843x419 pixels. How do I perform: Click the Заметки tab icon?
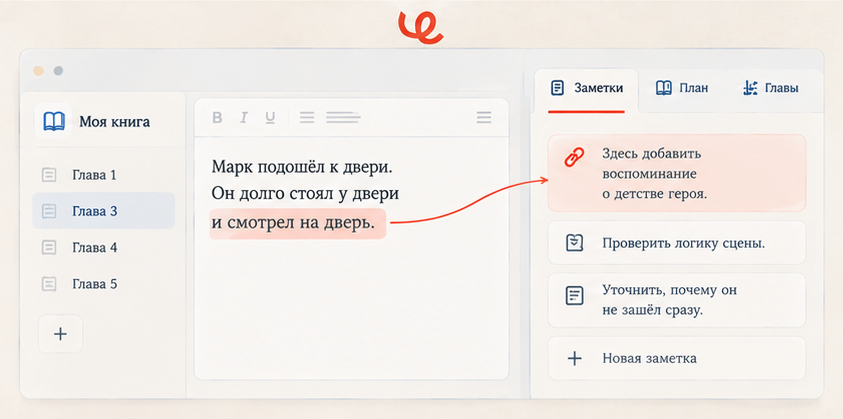tap(558, 88)
